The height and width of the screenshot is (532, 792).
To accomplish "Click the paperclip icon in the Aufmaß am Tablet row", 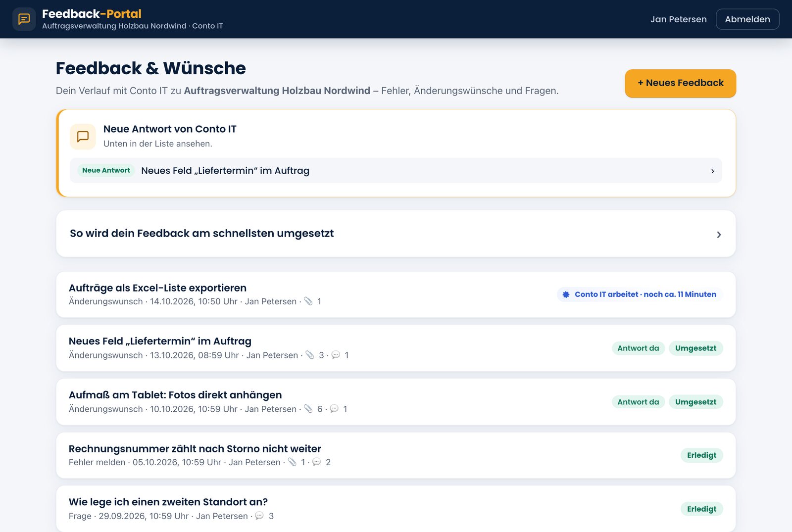I will tap(308, 409).
